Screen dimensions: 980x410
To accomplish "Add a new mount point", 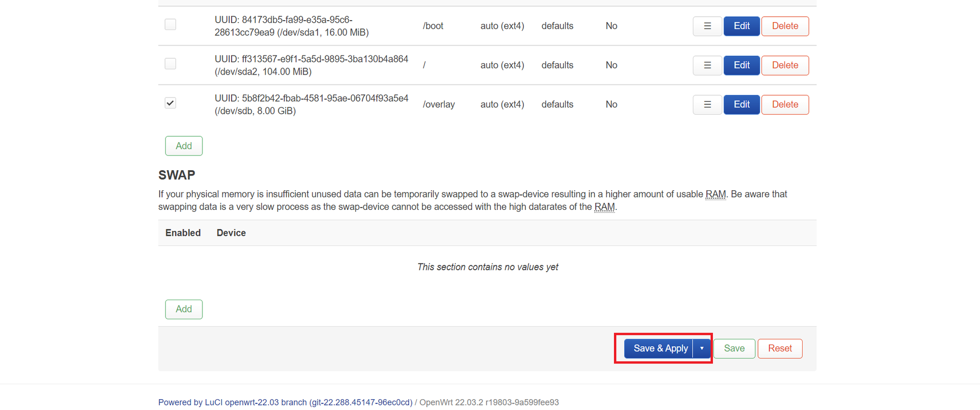I will click(x=184, y=146).
